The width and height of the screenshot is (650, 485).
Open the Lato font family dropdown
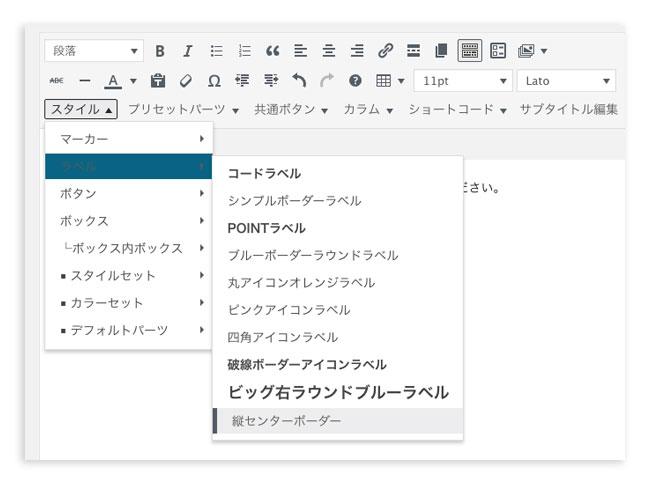566,81
